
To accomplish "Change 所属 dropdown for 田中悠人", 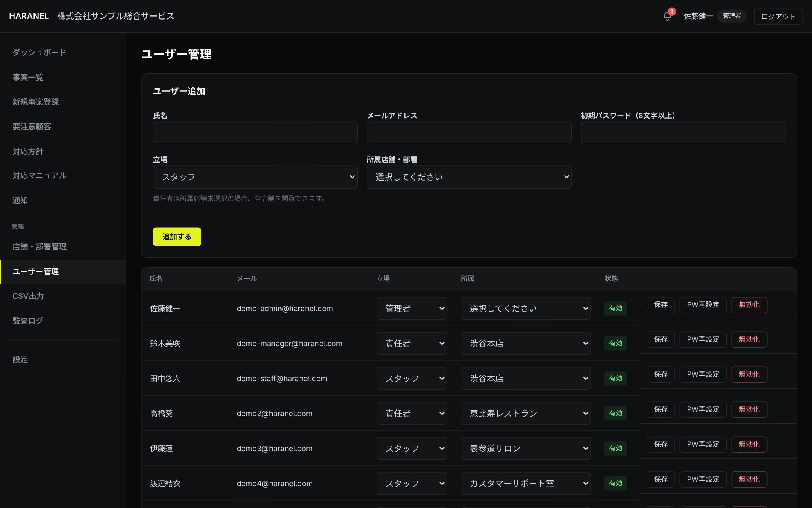I will (x=526, y=379).
